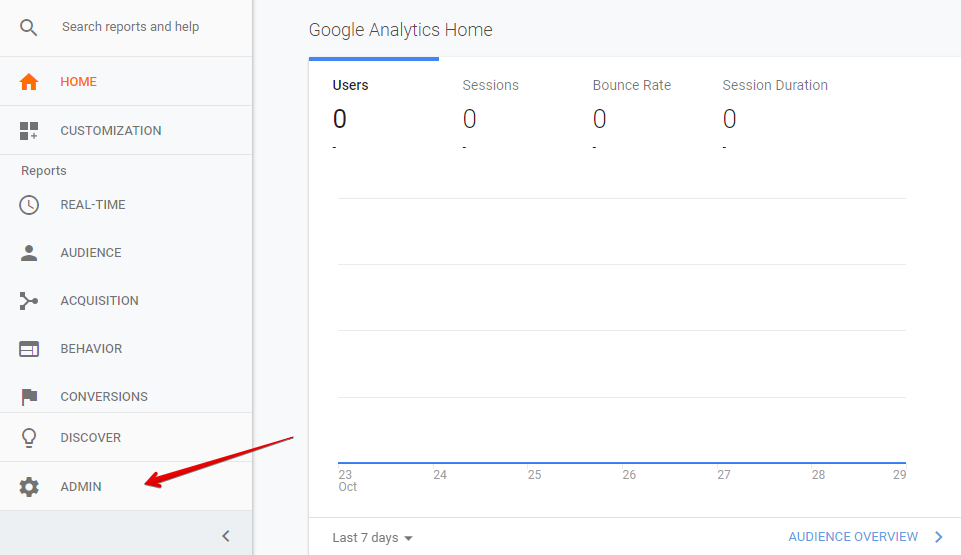Show the Session Duration metric tab
The width and height of the screenshot is (961, 555).
[x=775, y=86]
